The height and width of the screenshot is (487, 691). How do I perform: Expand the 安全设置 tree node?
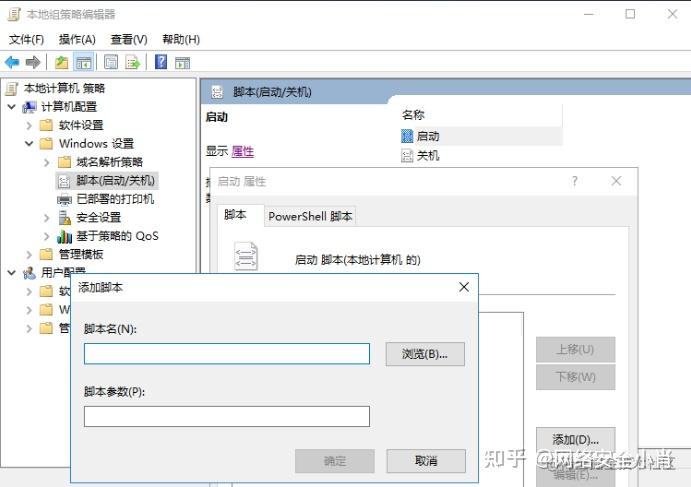point(47,218)
